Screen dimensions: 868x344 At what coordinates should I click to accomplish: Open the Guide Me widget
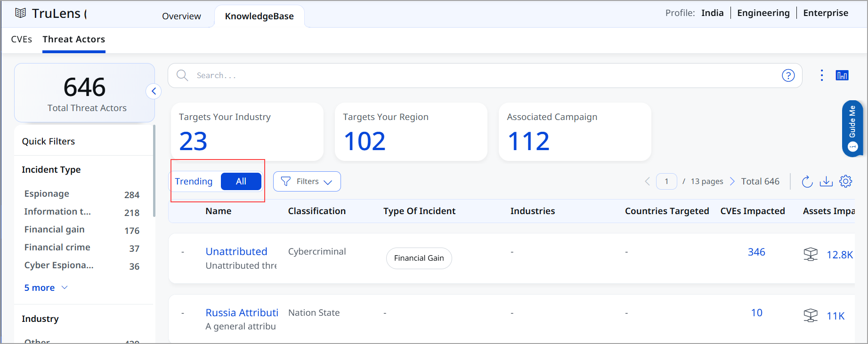[852, 128]
